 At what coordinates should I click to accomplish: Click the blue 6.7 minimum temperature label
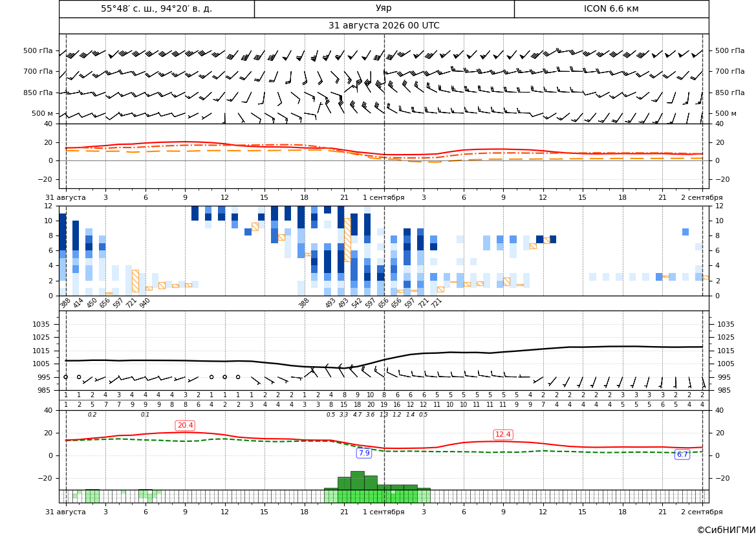[x=682, y=454]
